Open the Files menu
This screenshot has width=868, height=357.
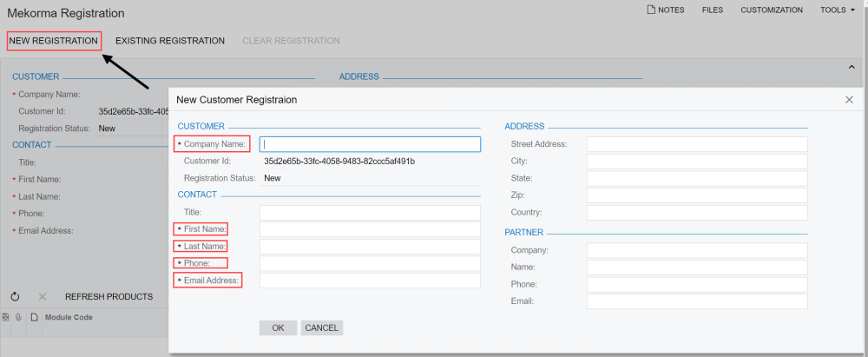point(712,10)
